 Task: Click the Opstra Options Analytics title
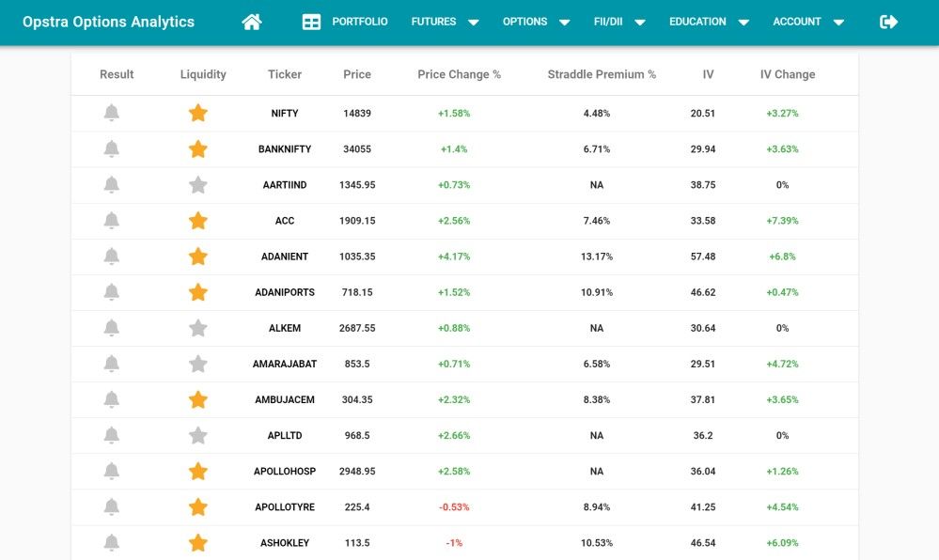pos(108,22)
